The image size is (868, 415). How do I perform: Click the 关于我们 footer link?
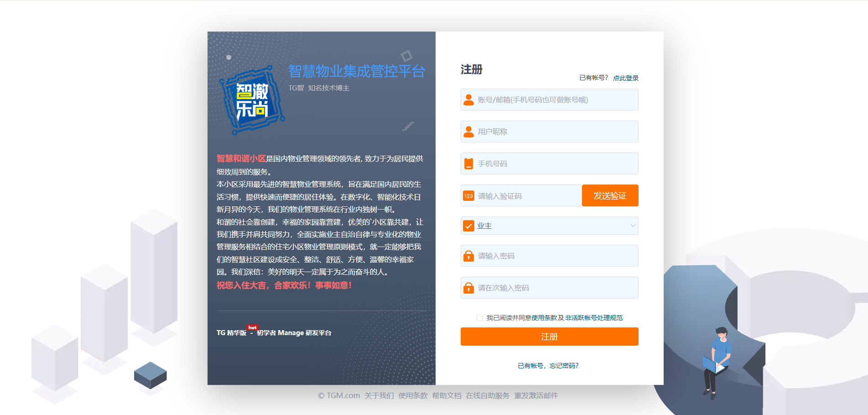point(379,395)
